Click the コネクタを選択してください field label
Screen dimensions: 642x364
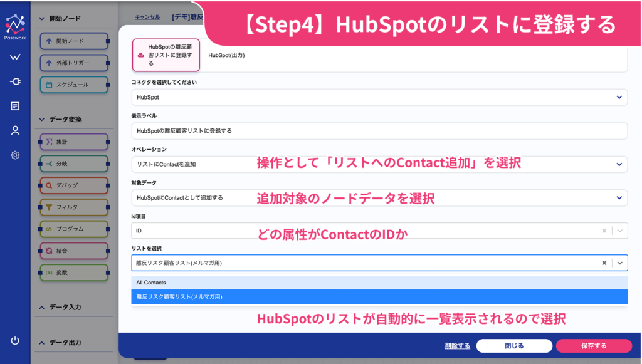pos(164,82)
